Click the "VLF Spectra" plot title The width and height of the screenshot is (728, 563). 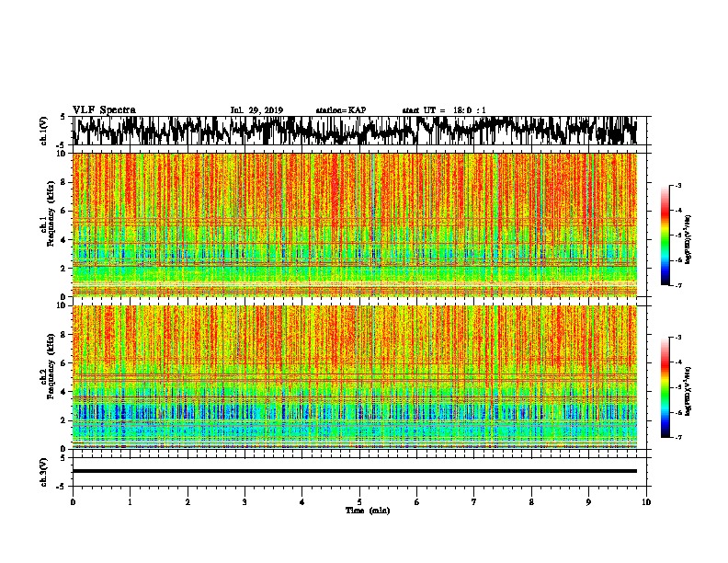[x=104, y=110]
